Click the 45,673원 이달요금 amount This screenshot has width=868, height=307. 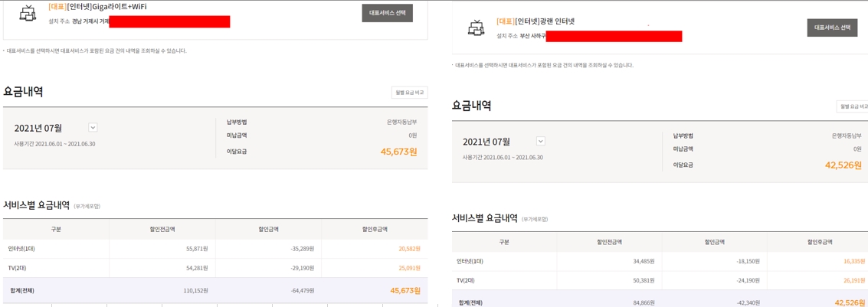click(x=398, y=152)
